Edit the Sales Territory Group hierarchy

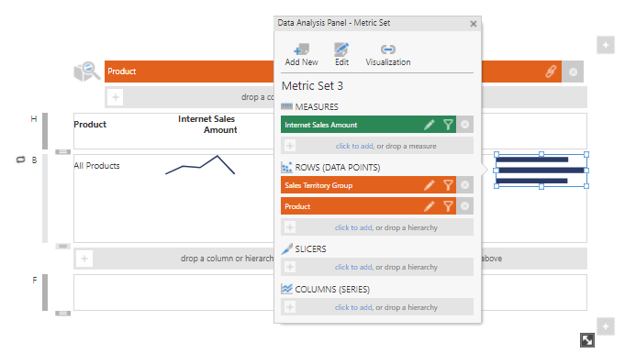(x=429, y=185)
